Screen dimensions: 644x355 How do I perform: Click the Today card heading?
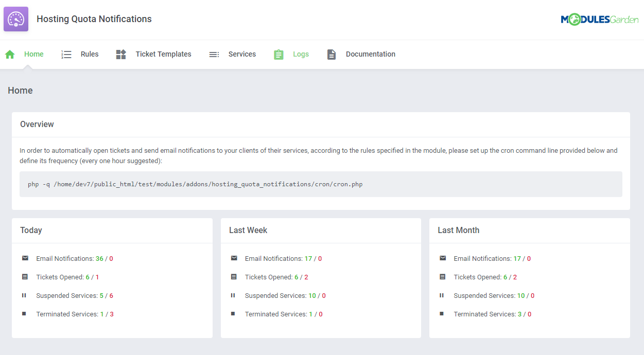(x=31, y=230)
